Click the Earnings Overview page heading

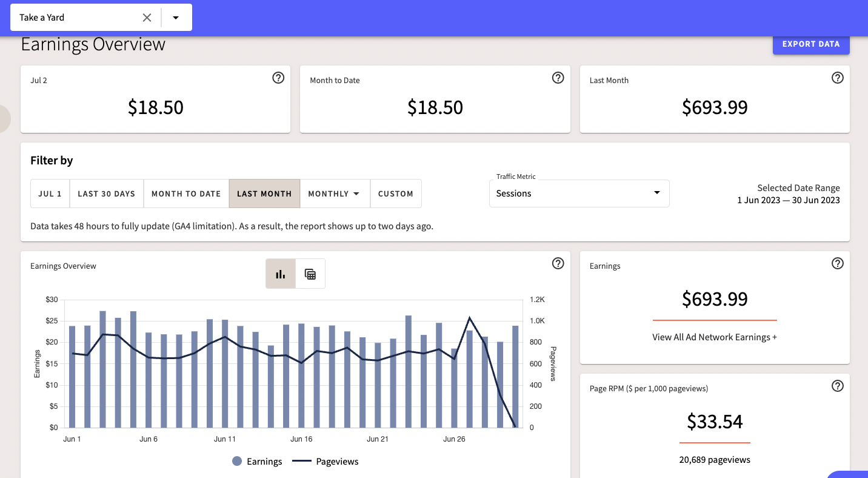pyautogui.click(x=93, y=44)
